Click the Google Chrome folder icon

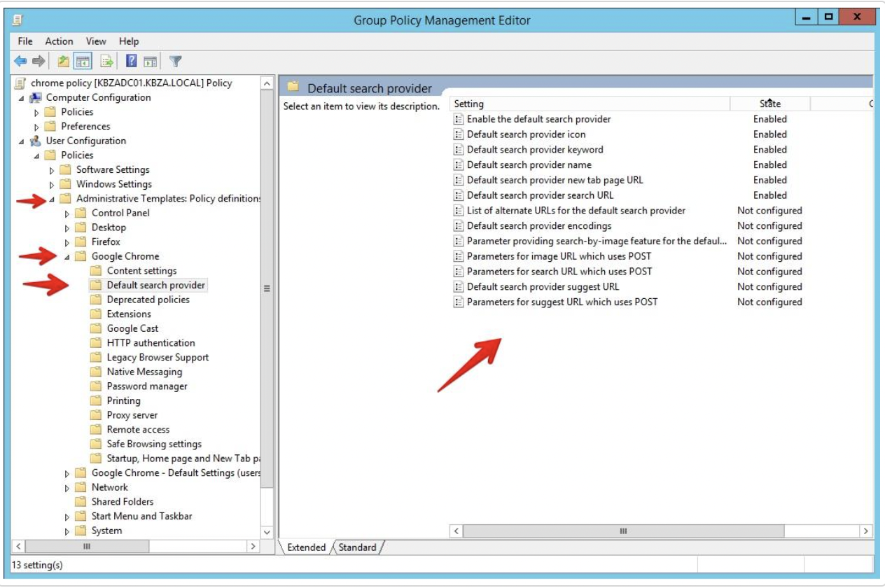(x=81, y=256)
